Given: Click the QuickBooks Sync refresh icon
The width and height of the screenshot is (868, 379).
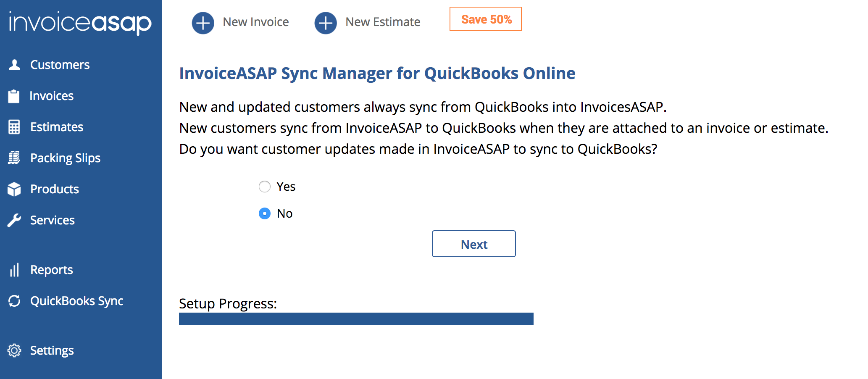Looking at the screenshot, I should 14,301.
